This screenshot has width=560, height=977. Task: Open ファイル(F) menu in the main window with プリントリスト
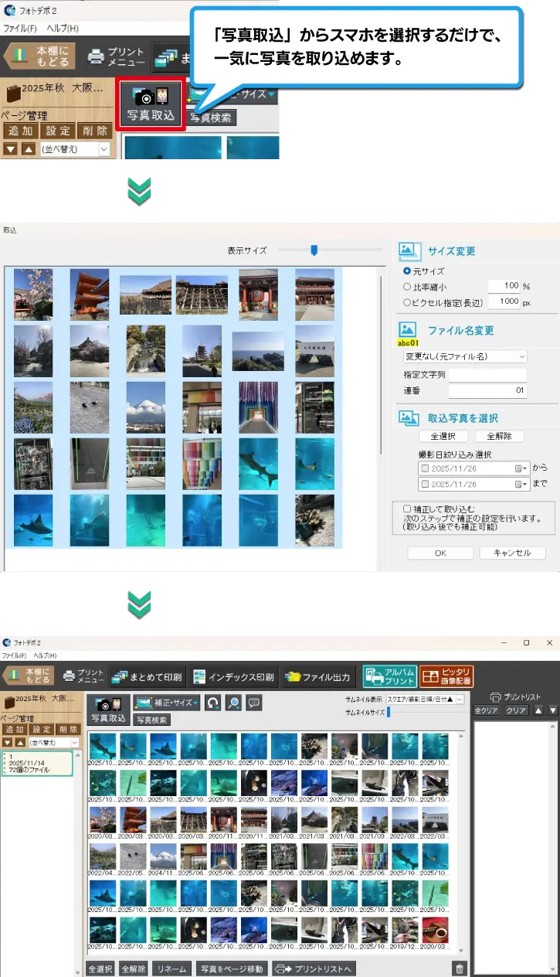pyautogui.click(x=15, y=655)
